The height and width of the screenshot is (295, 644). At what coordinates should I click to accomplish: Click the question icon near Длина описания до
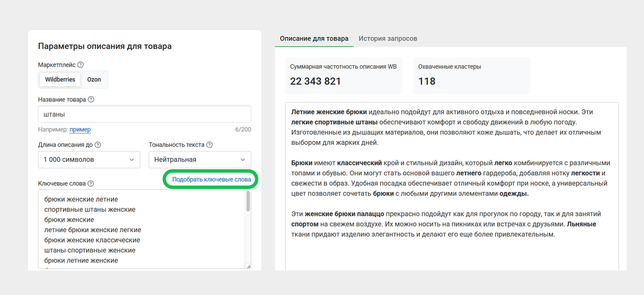point(98,145)
